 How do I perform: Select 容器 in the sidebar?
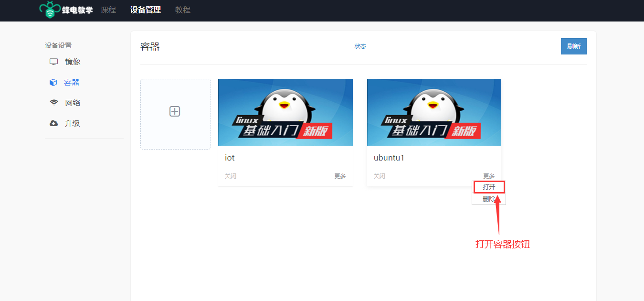(72, 82)
